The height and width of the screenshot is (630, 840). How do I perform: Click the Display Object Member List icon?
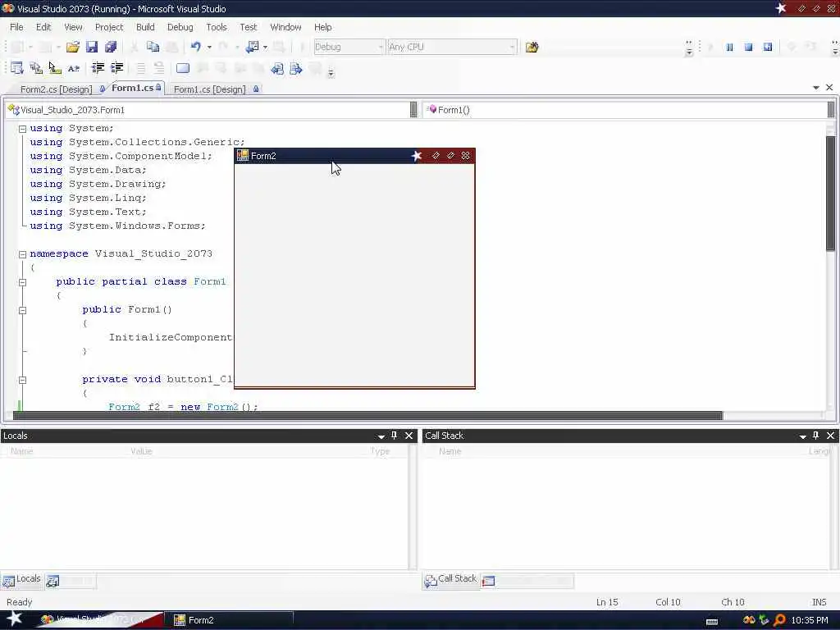(x=16, y=68)
